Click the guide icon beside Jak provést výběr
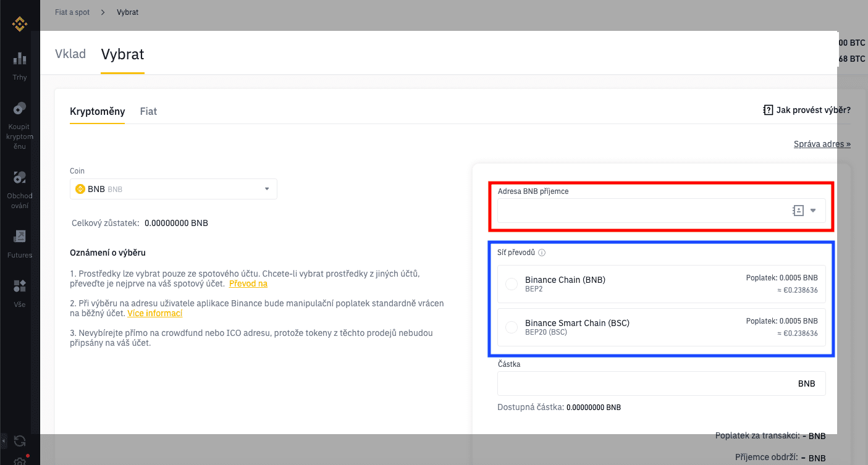 tap(768, 110)
